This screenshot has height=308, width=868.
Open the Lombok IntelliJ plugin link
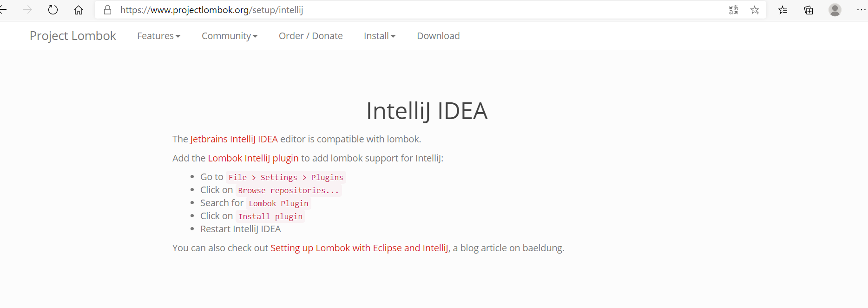pyautogui.click(x=253, y=158)
